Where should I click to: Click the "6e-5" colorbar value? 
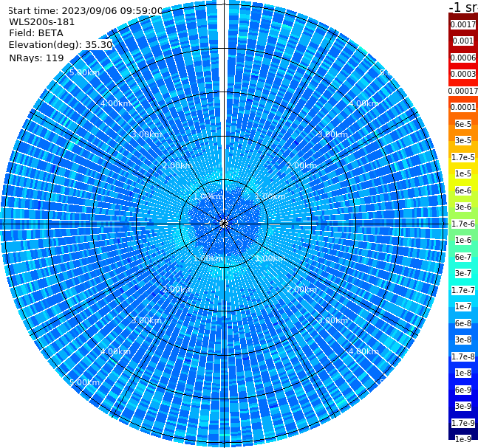click(463, 124)
